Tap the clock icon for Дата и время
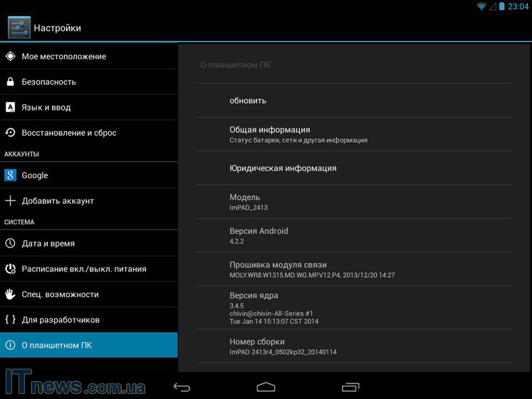532x399 pixels. coord(10,244)
